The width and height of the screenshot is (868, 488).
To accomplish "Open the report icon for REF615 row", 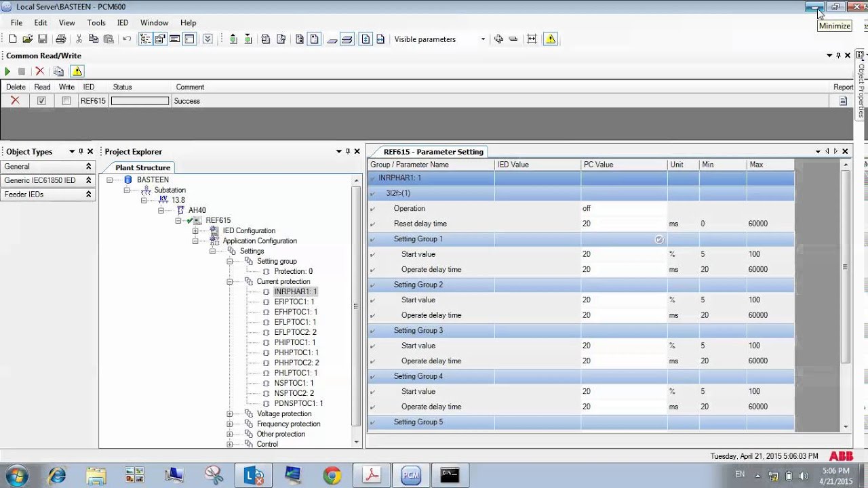I will 843,101.
